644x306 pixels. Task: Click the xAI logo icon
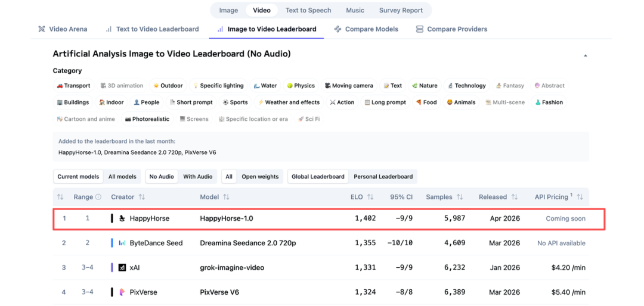point(122,268)
